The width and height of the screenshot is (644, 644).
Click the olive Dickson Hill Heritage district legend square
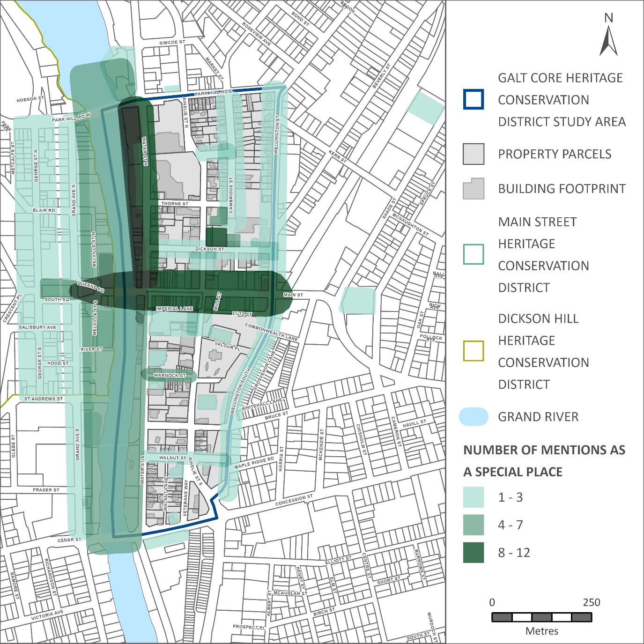click(473, 351)
